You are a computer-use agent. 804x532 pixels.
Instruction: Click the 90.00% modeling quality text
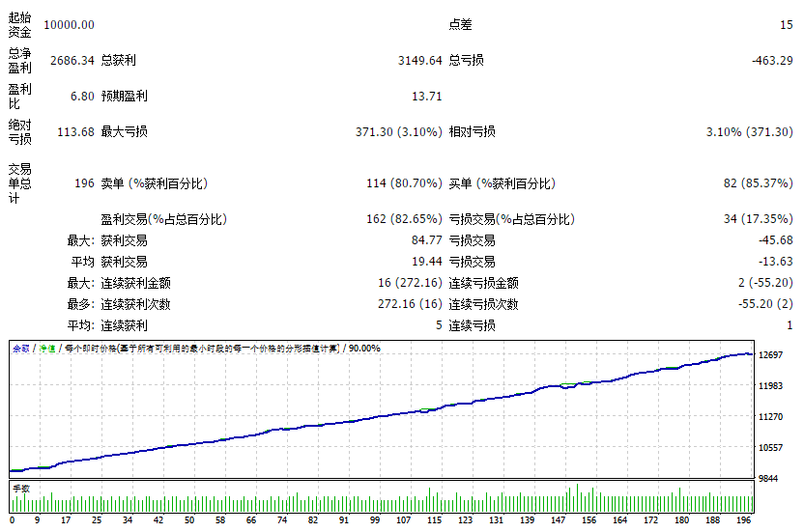(x=364, y=349)
